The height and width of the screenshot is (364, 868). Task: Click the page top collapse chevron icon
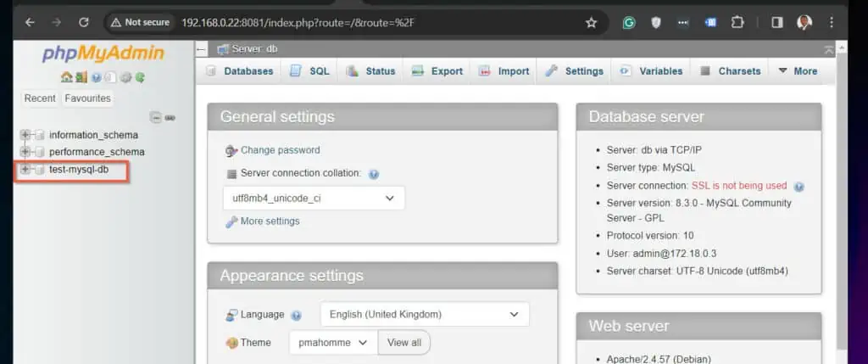(x=829, y=49)
